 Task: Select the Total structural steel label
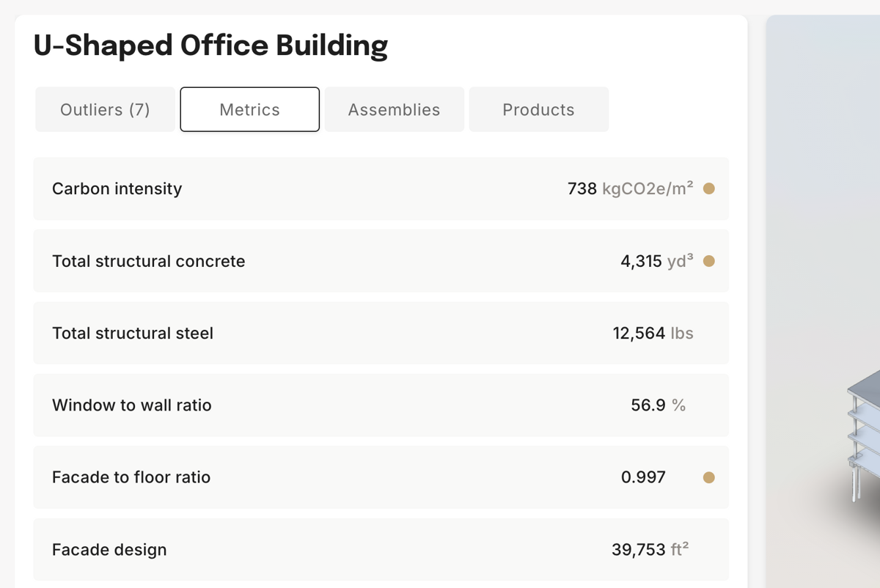133,333
